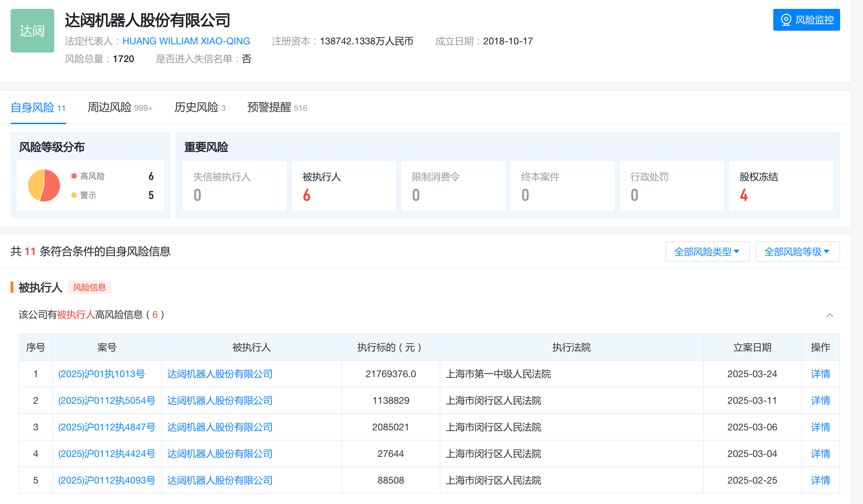
Task: Open case (2025)沪0112执4093号
Action: pyautogui.click(x=106, y=480)
